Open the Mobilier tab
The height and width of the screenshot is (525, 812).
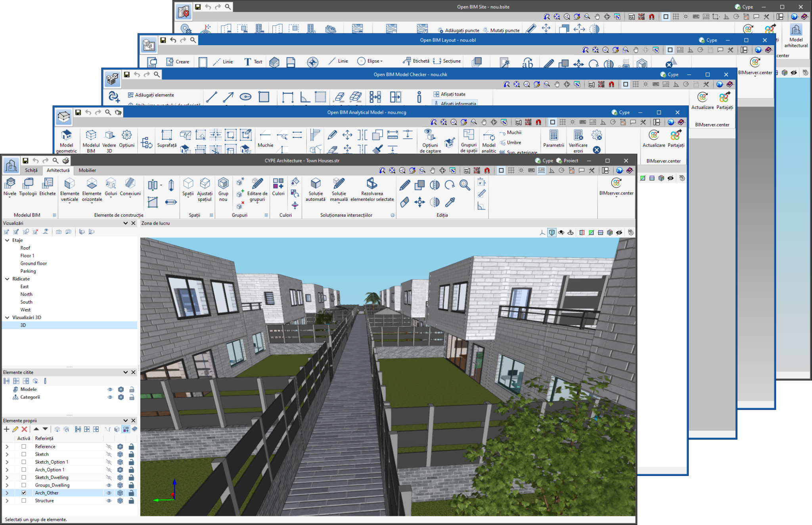tap(87, 170)
